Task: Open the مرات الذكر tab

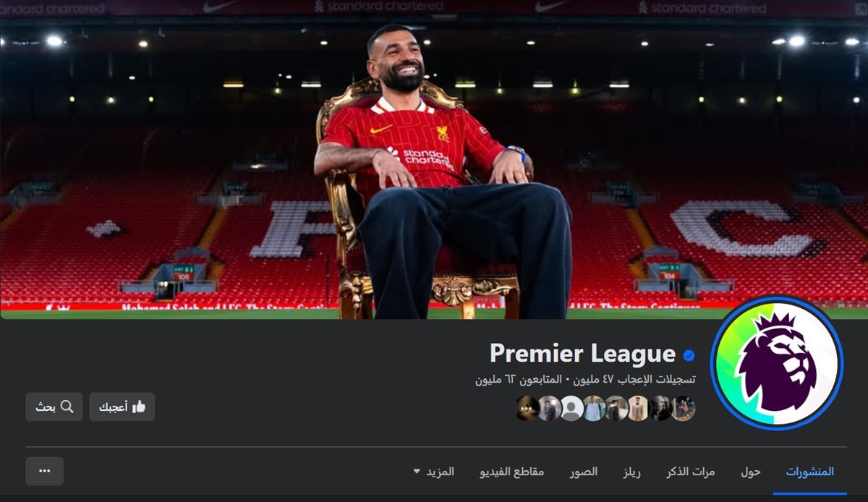Action: [691, 471]
